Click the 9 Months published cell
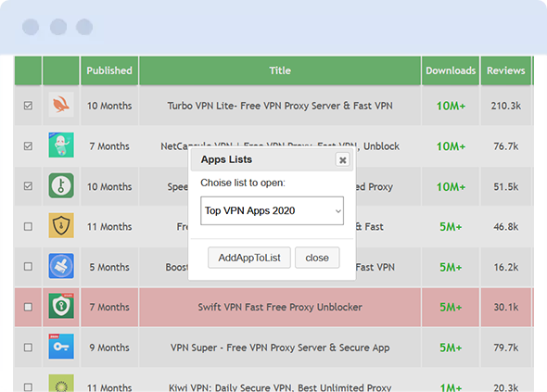 109,348
